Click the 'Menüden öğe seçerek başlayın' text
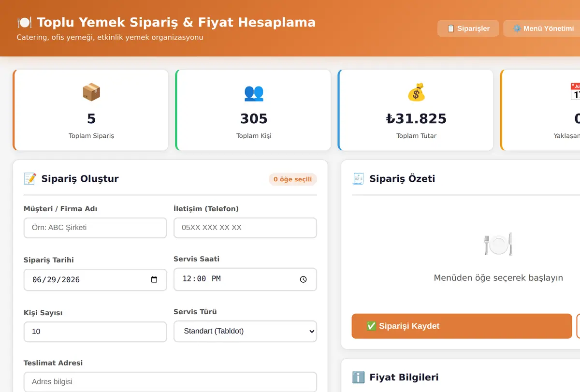Viewport: 580px width, 392px height. (x=498, y=278)
